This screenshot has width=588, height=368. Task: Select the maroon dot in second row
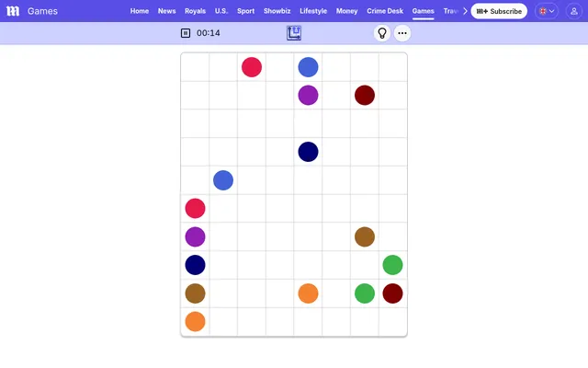(365, 96)
